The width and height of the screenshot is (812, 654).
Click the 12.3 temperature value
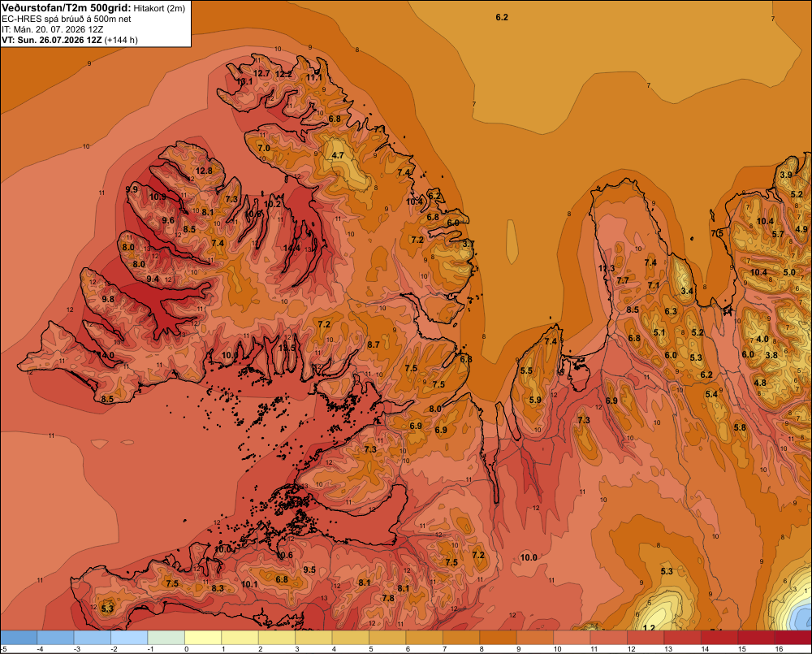607,268
